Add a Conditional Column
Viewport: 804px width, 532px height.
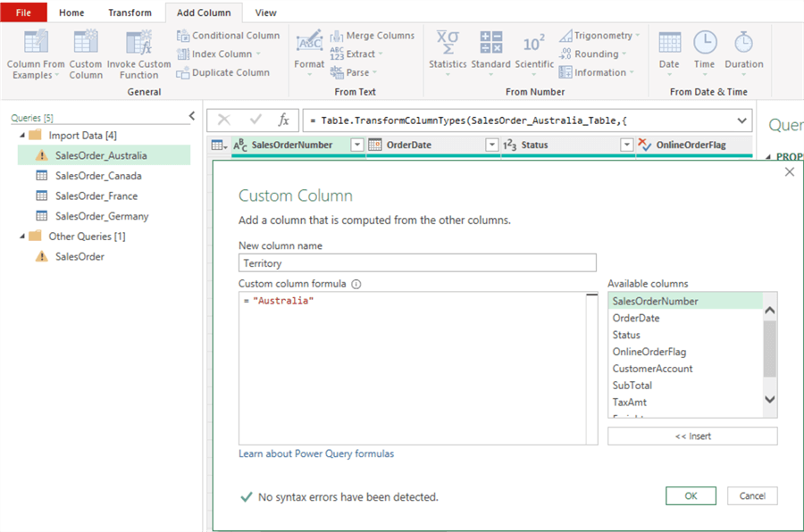tap(228, 36)
